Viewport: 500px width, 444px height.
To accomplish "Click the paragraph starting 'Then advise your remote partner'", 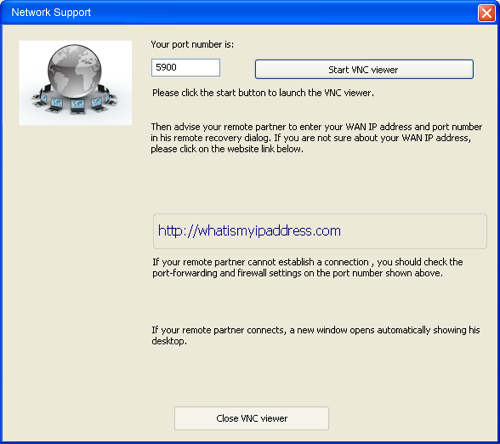I will 316,138.
